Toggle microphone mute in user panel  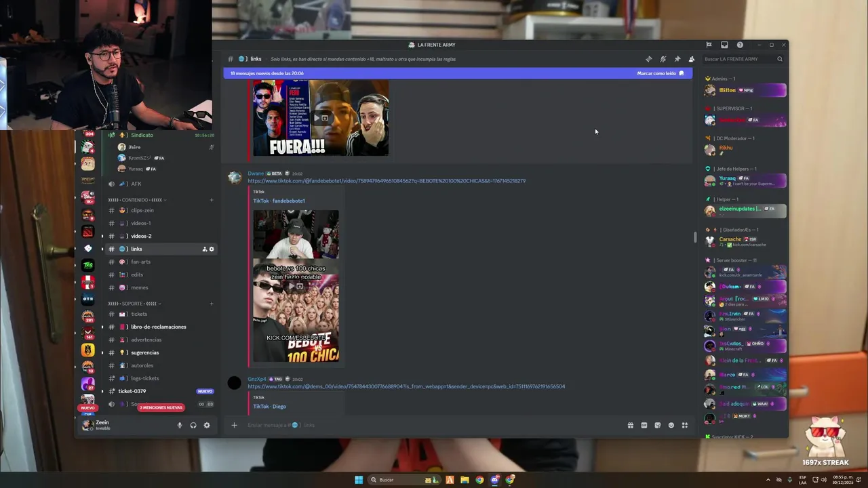(180, 425)
